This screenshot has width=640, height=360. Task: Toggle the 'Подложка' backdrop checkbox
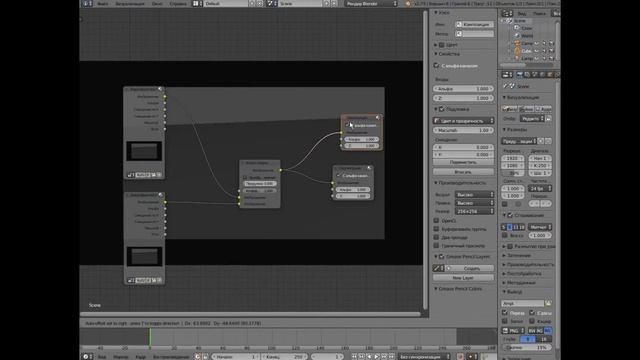(442, 109)
